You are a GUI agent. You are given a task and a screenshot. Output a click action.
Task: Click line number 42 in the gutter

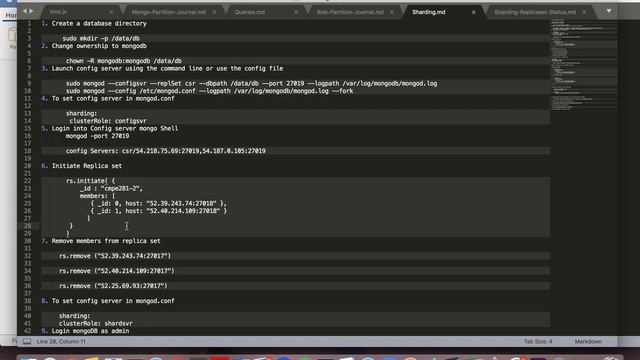pos(27,331)
